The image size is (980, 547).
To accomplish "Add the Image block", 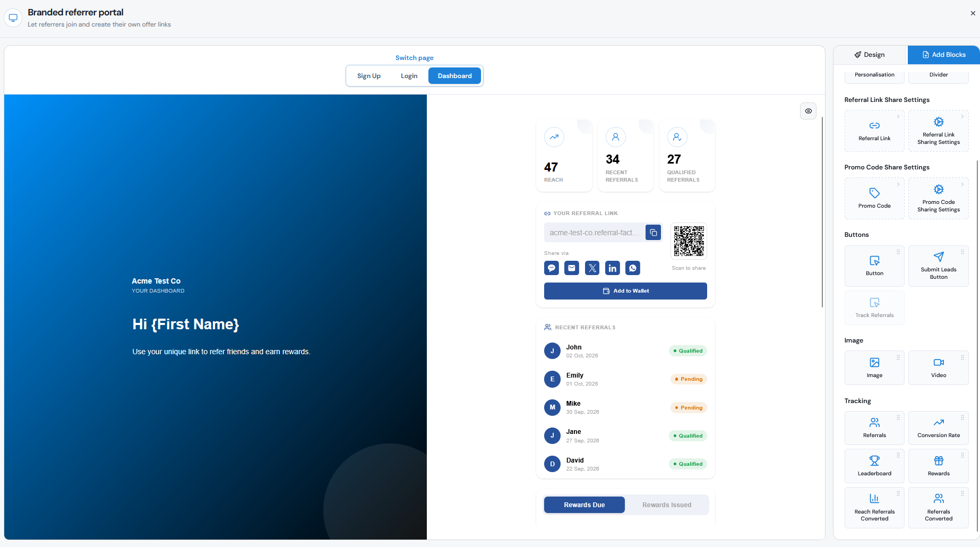I will (x=874, y=367).
